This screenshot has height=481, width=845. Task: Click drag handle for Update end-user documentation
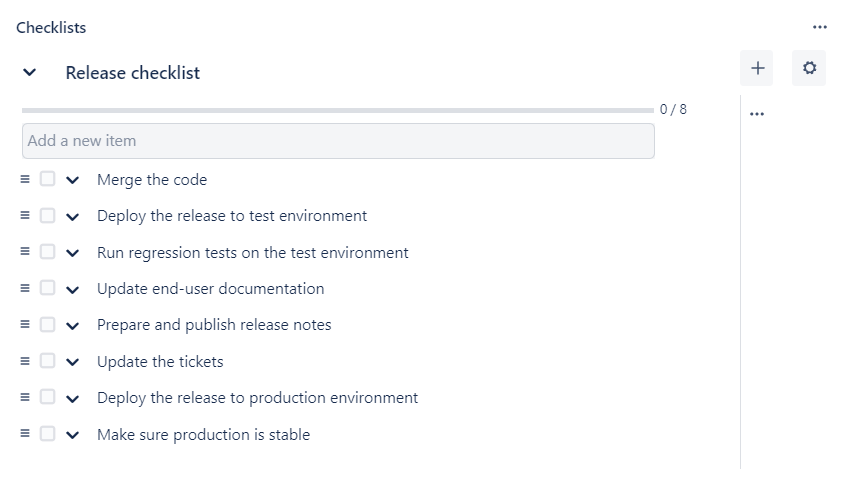[26, 288]
